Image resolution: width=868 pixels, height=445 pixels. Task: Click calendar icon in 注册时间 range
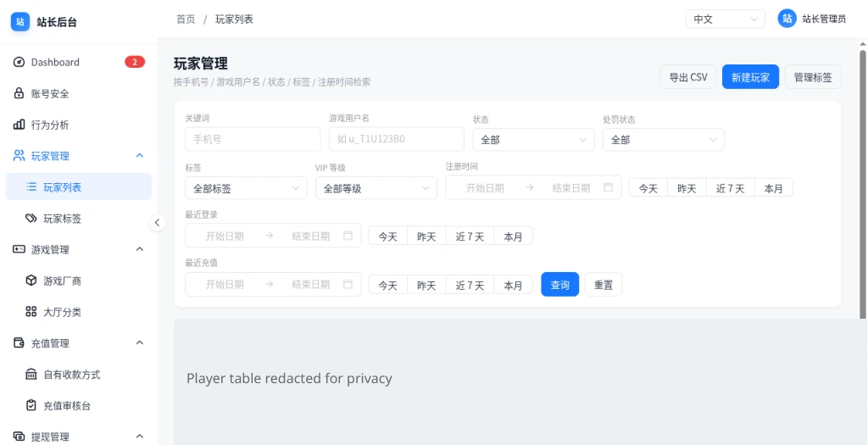click(x=609, y=187)
